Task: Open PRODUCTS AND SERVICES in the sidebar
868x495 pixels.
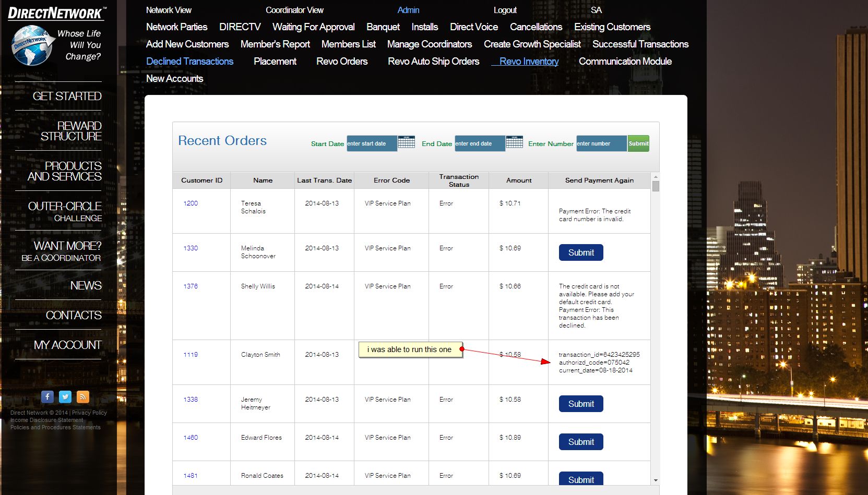Action: (x=65, y=171)
